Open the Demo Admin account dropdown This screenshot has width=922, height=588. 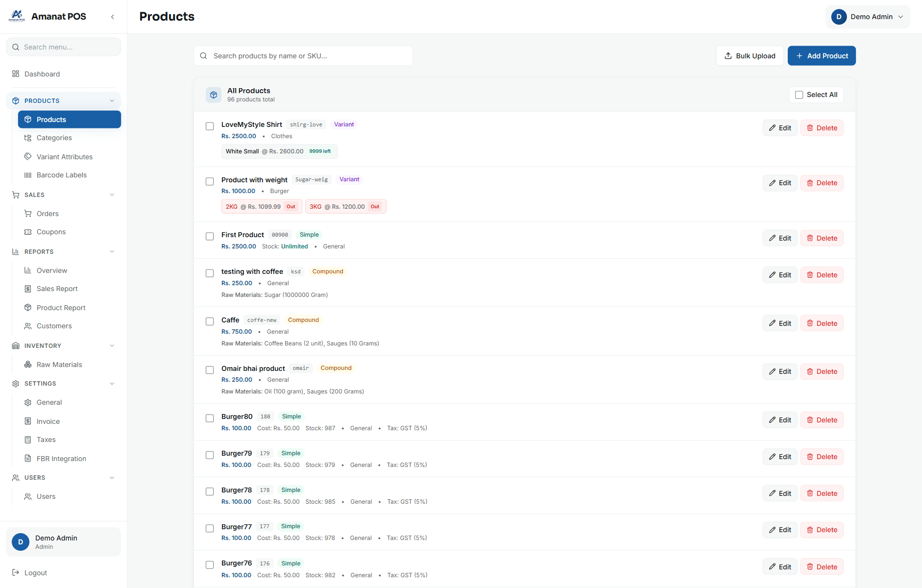[868, 17]
